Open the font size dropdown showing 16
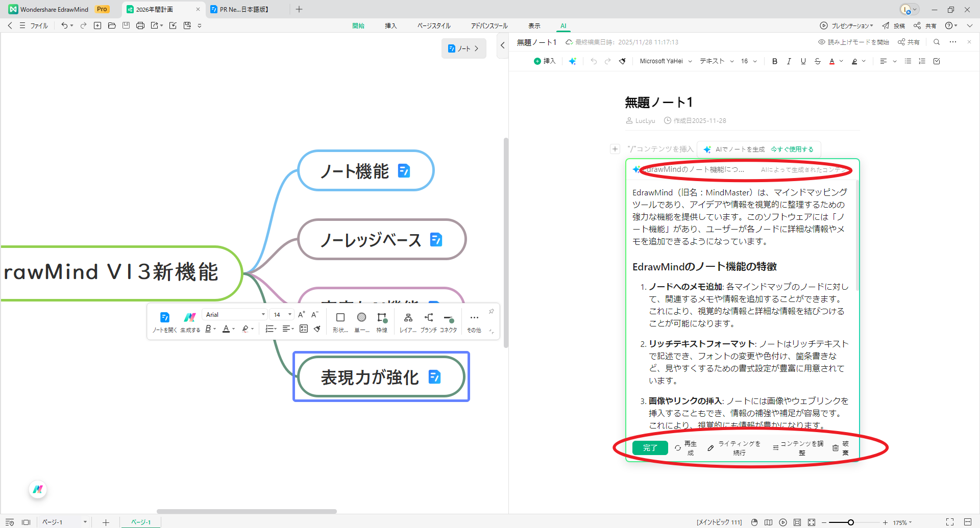The width and height of the screenshot is (980, 528). point(747,61)
